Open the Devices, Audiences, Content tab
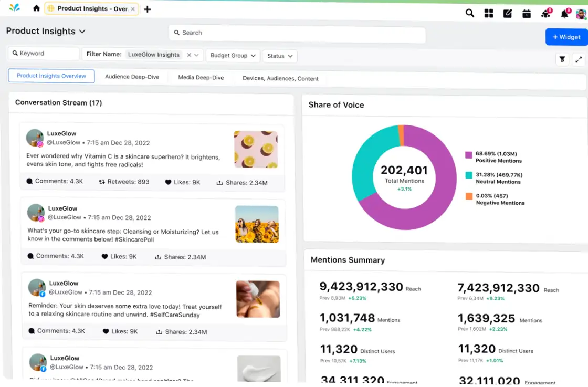 click(x=280, y=78)
